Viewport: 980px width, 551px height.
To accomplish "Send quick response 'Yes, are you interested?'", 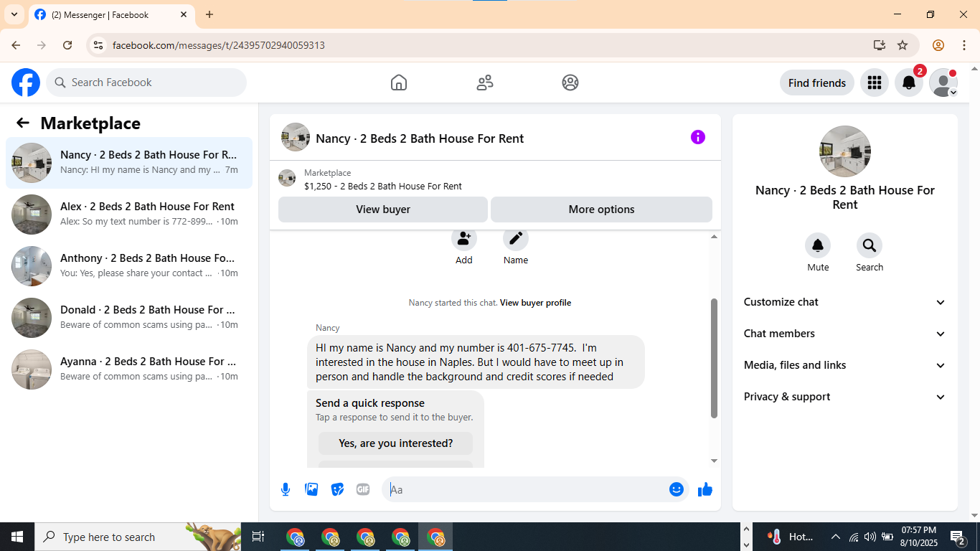I will [396, 443].
